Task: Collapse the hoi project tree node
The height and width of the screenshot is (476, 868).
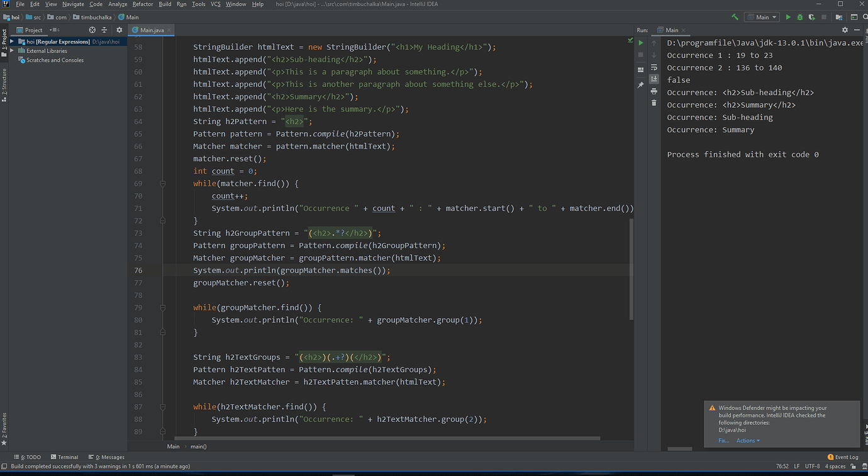Action: pyautogui.click(x=13, y=42)
